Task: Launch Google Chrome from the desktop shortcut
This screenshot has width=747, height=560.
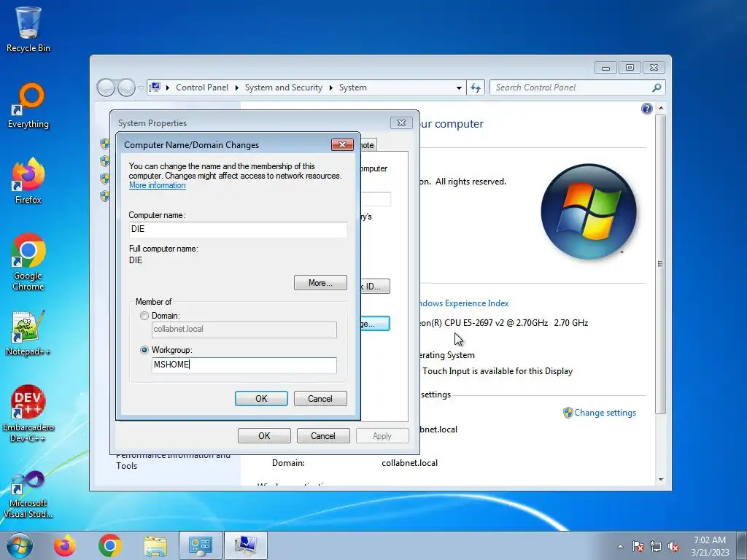Action: [28, 262]
